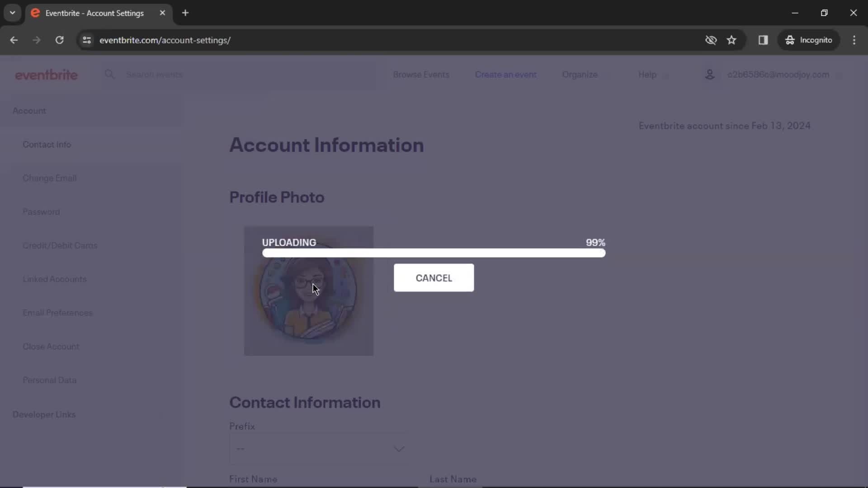Click the 99% upload percentage text

pos(595,243)
